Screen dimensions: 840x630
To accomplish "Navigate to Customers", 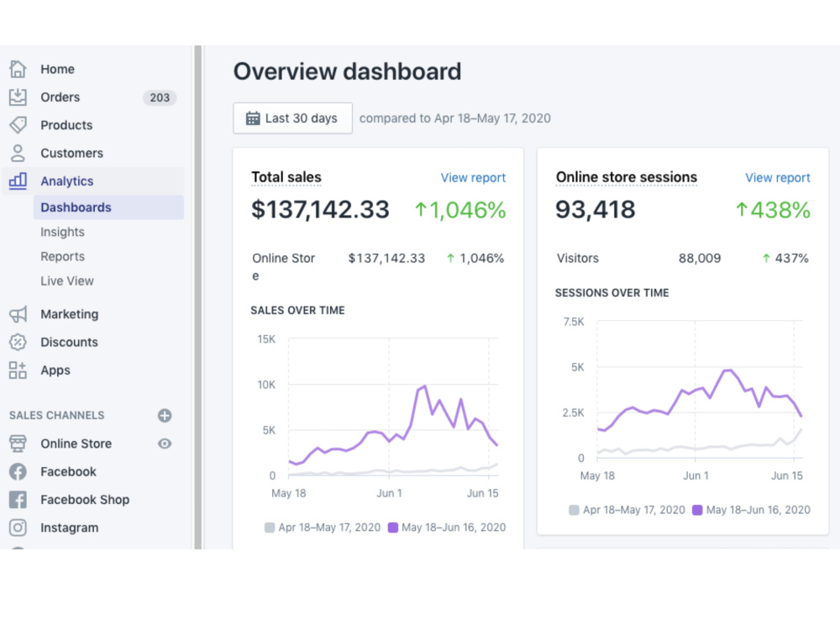I will 71,153.
